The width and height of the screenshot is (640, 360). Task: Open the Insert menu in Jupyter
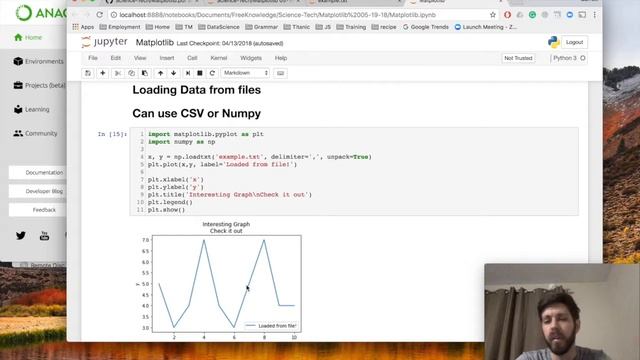(167, 58)
